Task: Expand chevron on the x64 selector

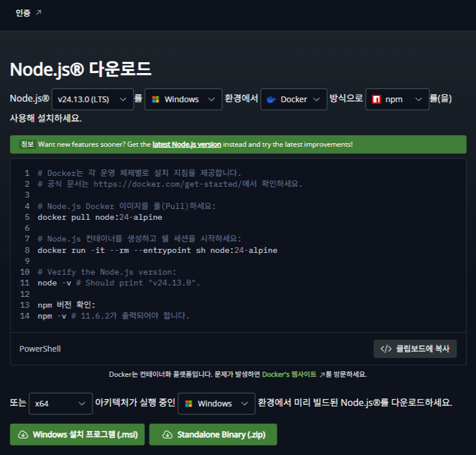Action: pyautogui.click(x=82, y=404)
